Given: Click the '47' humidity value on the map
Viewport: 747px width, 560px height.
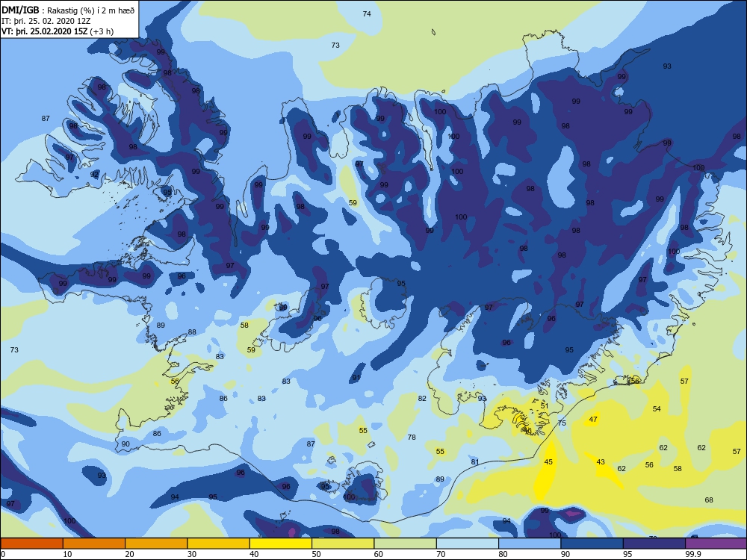Looking at the screenshot, I should (x=593, y=420).
